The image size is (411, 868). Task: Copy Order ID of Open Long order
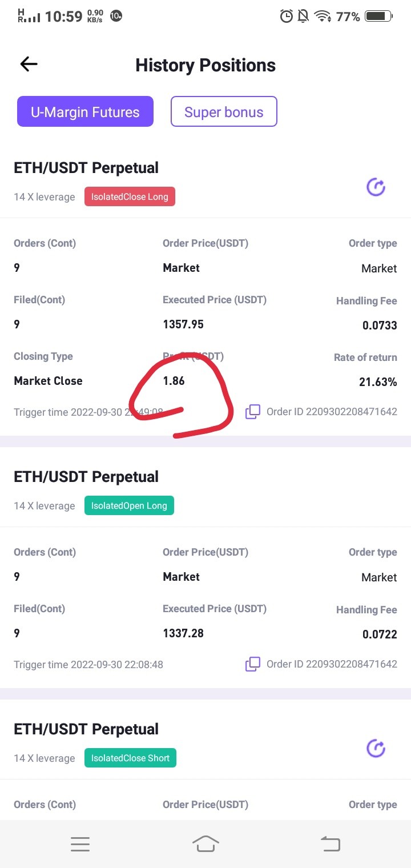[x=253, y=664]
